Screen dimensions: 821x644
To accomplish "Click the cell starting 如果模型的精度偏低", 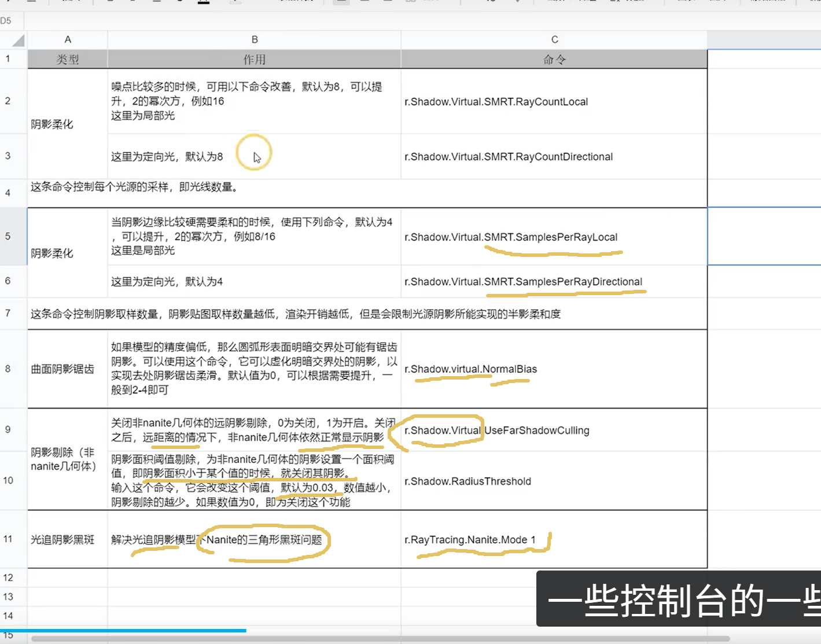I will point(255,369).
